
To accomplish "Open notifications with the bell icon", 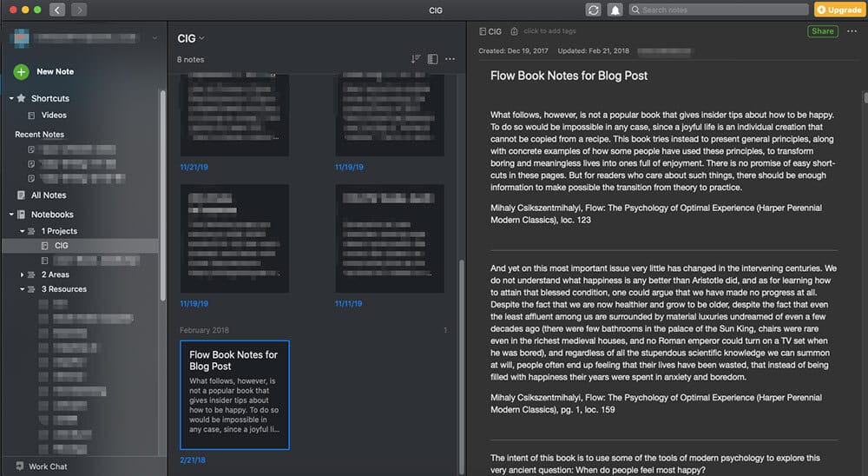I will 615,10.
